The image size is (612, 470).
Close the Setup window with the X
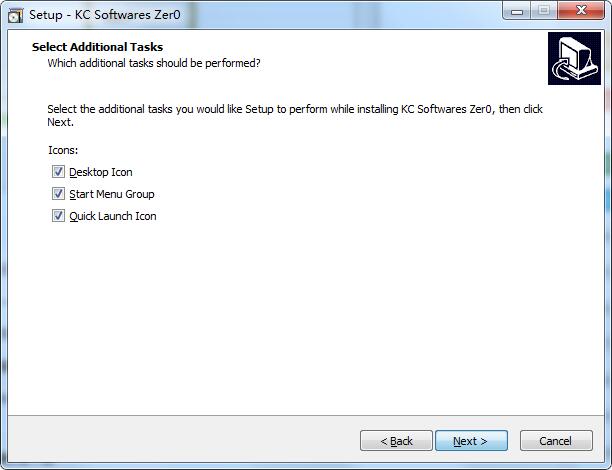(580, 11)
